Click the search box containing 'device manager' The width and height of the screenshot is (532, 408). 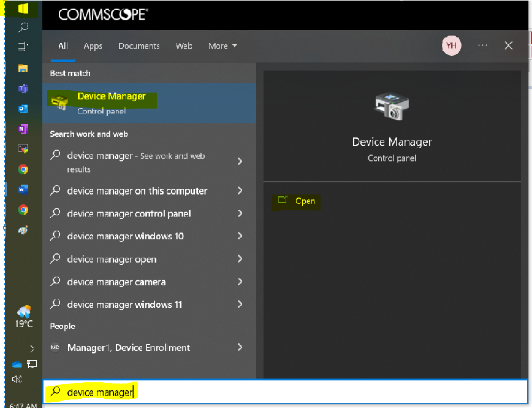click(285, 391)
